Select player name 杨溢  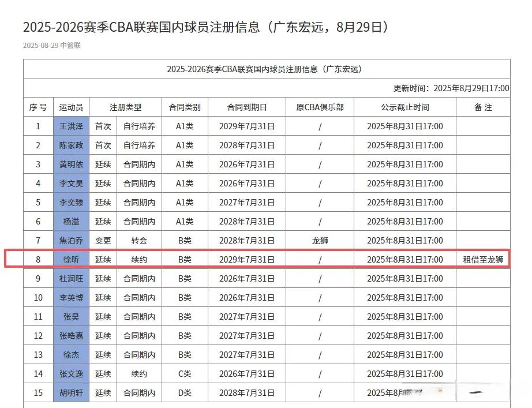71,221
